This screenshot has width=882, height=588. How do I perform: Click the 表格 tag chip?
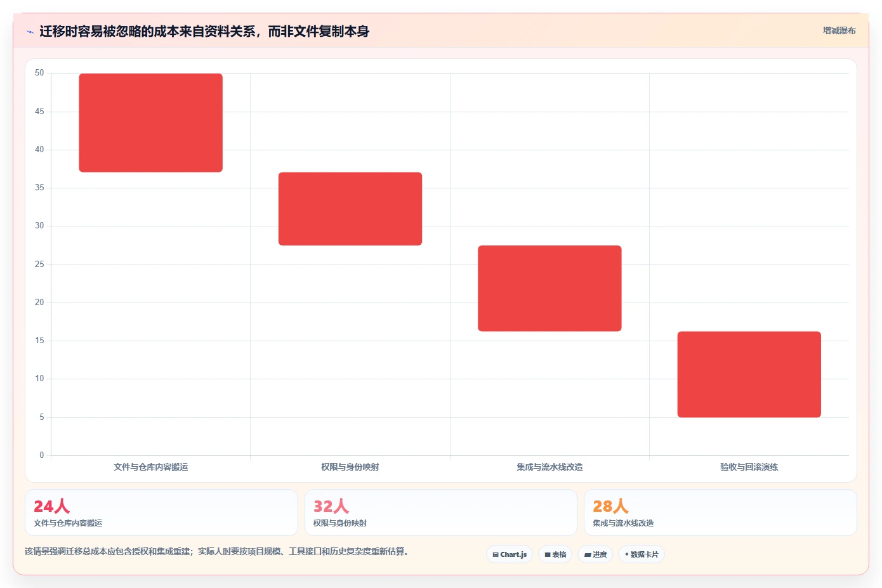coord(555,554)
